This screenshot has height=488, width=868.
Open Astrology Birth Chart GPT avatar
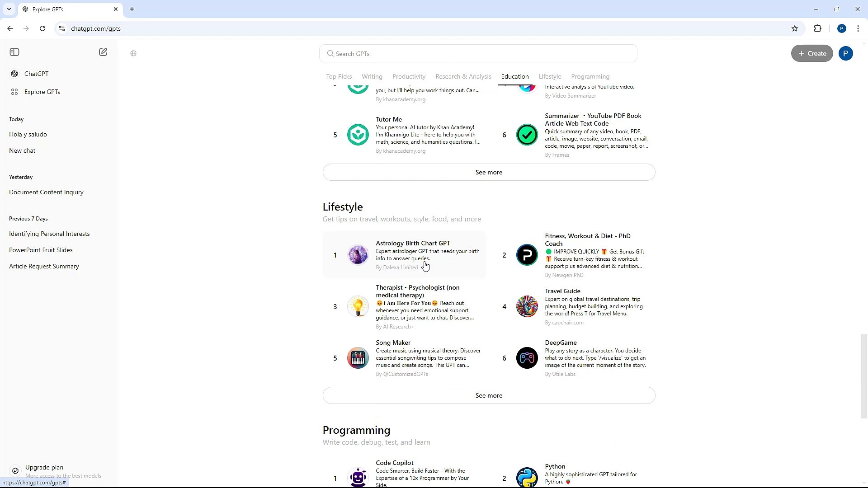(358, 255)
